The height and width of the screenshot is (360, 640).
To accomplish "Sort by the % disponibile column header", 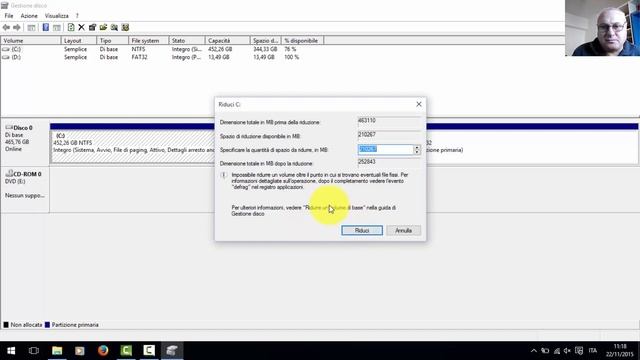I will coord(302,41).
